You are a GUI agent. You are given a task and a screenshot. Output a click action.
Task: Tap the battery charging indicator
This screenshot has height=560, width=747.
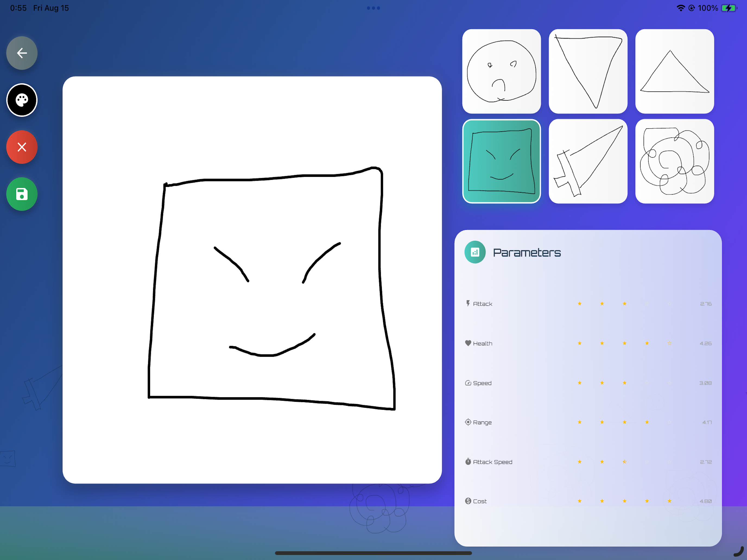729,8
